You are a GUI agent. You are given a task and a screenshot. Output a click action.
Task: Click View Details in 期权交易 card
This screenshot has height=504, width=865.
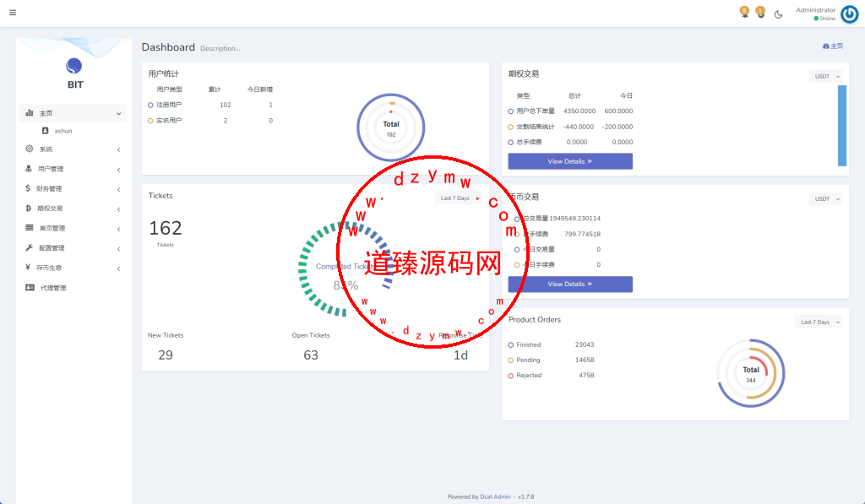click(570, 161)
